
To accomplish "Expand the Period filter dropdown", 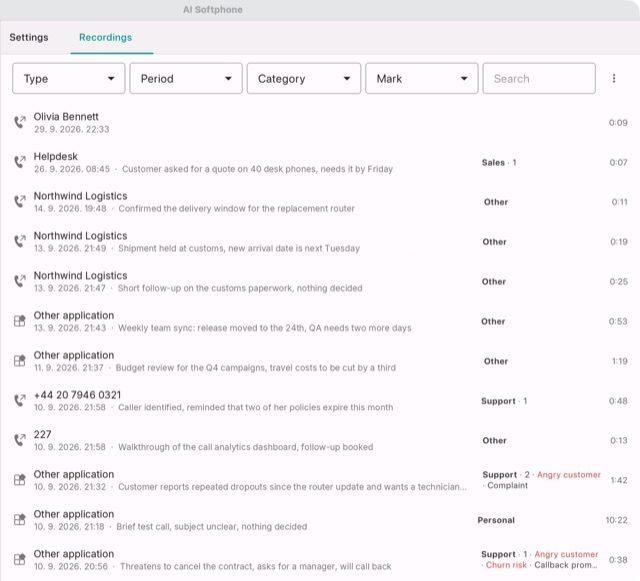I will [186, 78].
